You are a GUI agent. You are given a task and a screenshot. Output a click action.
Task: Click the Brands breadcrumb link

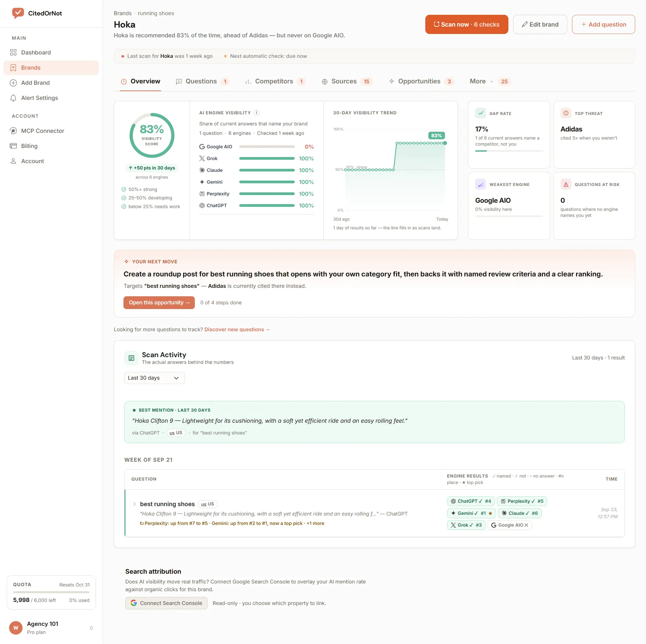[x=122, y=13]
